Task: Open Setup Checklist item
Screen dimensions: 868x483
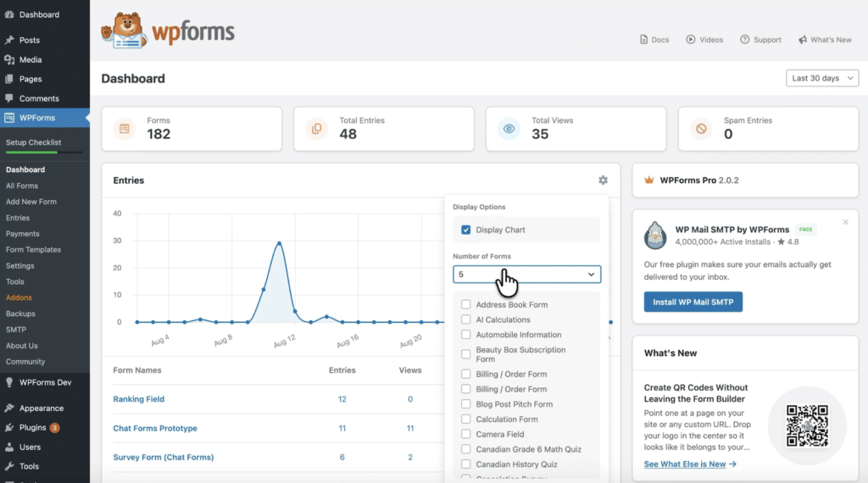Action: [33, 142]
